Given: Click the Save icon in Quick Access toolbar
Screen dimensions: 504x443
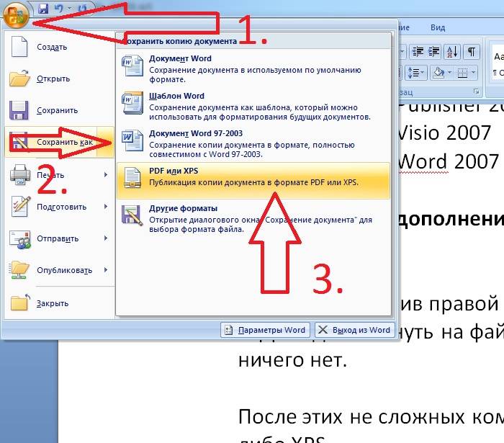Looking at the screenshot, I should click(43, 9).
